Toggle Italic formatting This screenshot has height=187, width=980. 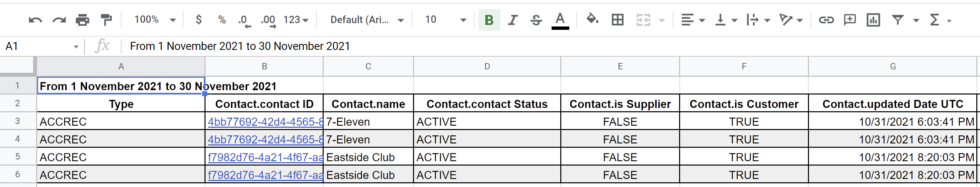[513, 20]
